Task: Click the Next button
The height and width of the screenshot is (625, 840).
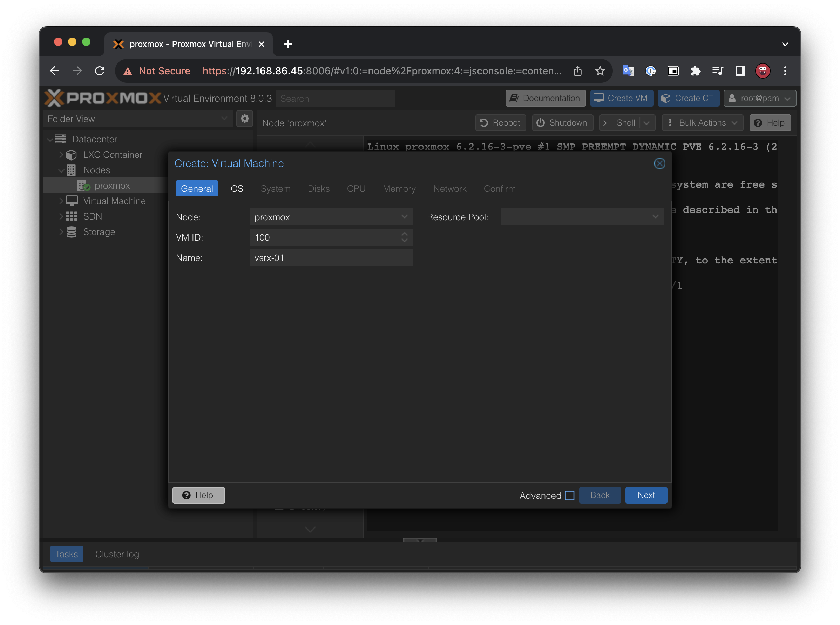Action: (646, 495)
